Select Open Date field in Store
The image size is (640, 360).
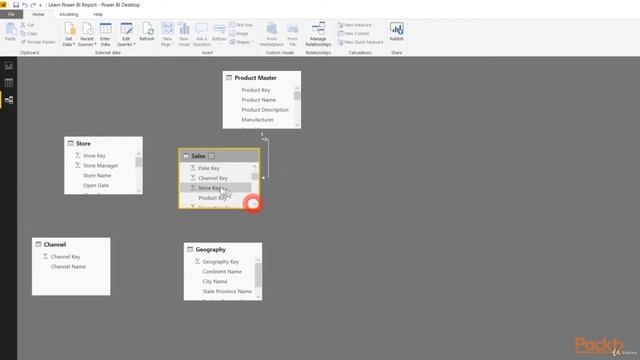coord(96,185)
